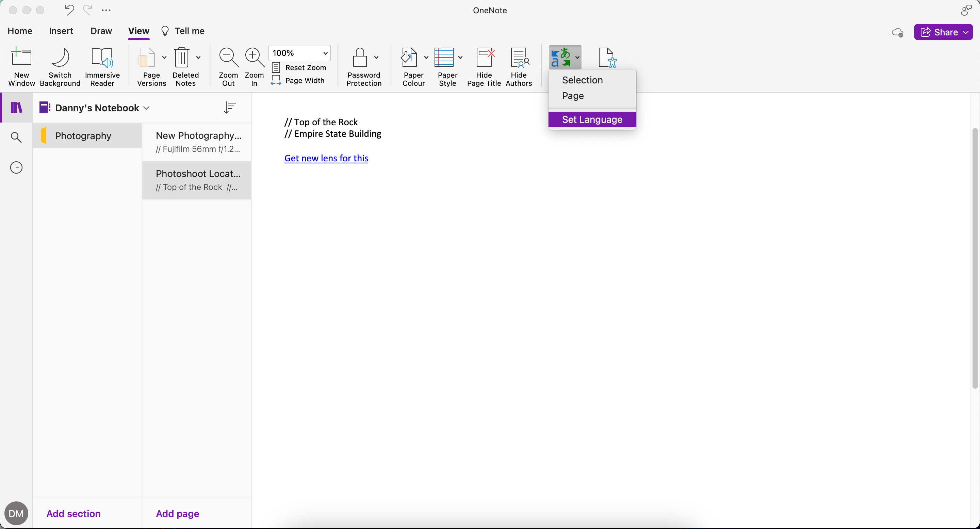Select the Photoshoot Locations page

[197, 180]
